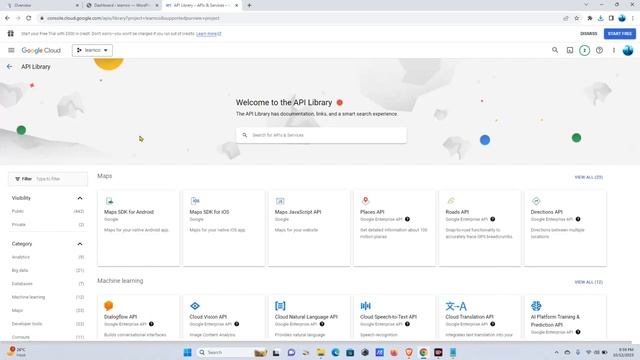
Task: View all Machine learning APIs link
Action: 588,282
